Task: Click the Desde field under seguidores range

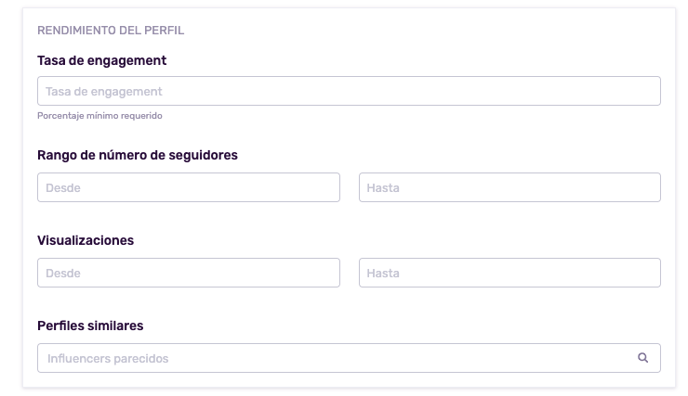Action: 189,187
